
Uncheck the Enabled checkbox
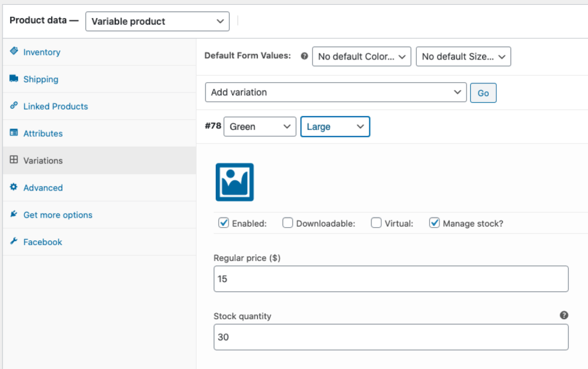point(224,223)
